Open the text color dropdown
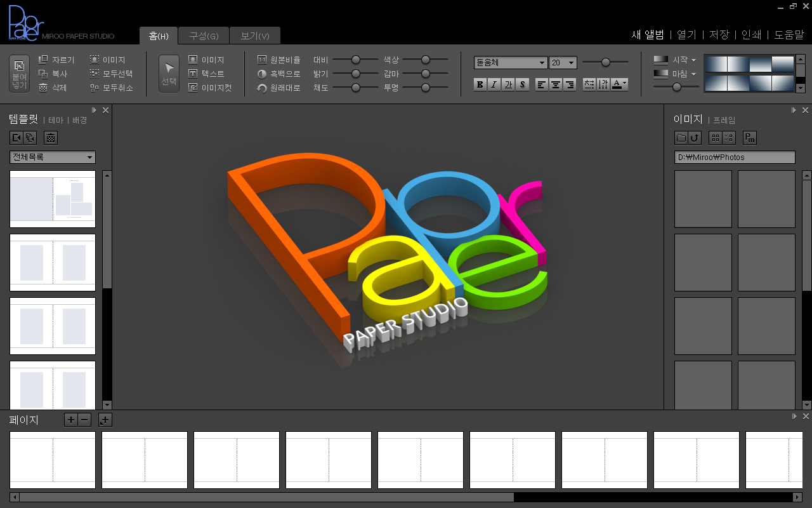The height and width of the screenshot is (508, 812). click(620, 84)
